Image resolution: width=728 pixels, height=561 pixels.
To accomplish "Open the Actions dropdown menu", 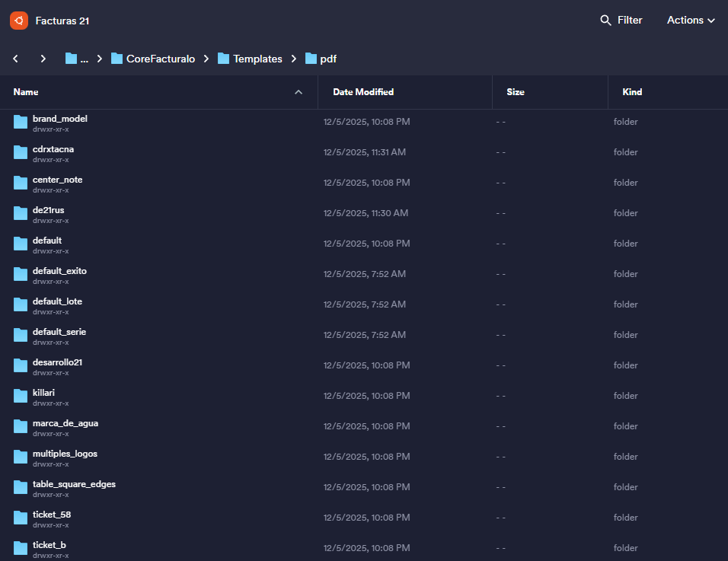I will coord(690,21).
